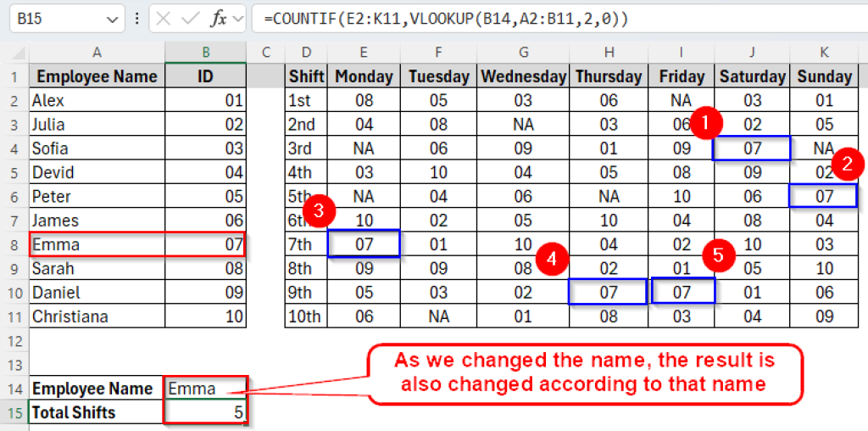The width and height of the screenshot is (868, 431).
Task: Click the Select All corner triangle
Action: (19, 53)
